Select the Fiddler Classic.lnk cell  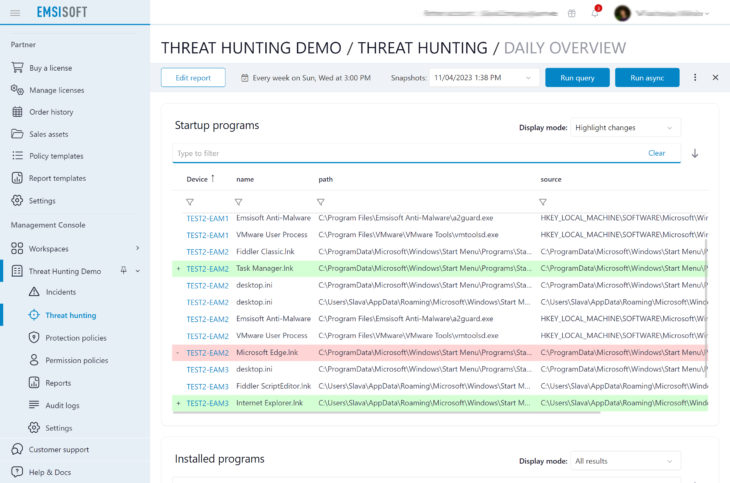click(x=265, y=252)
